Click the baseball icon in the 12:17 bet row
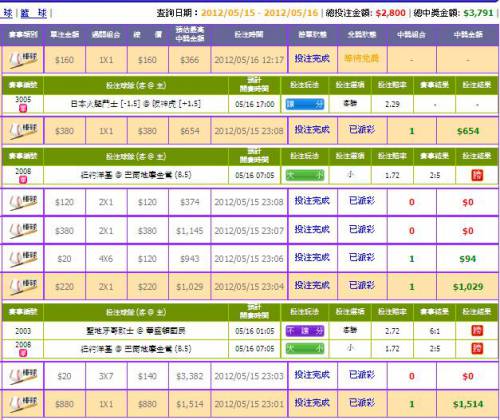 pyautogui.click(x=23, y=60)
